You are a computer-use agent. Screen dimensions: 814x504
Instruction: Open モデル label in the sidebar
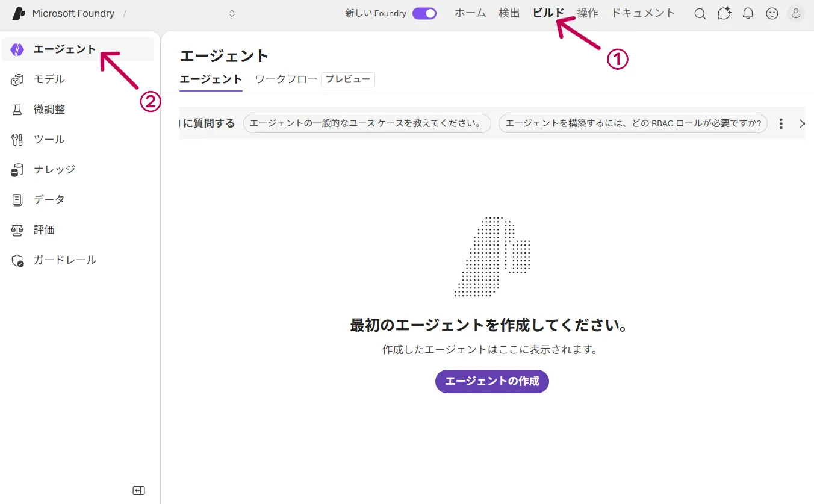pos(49,79)
